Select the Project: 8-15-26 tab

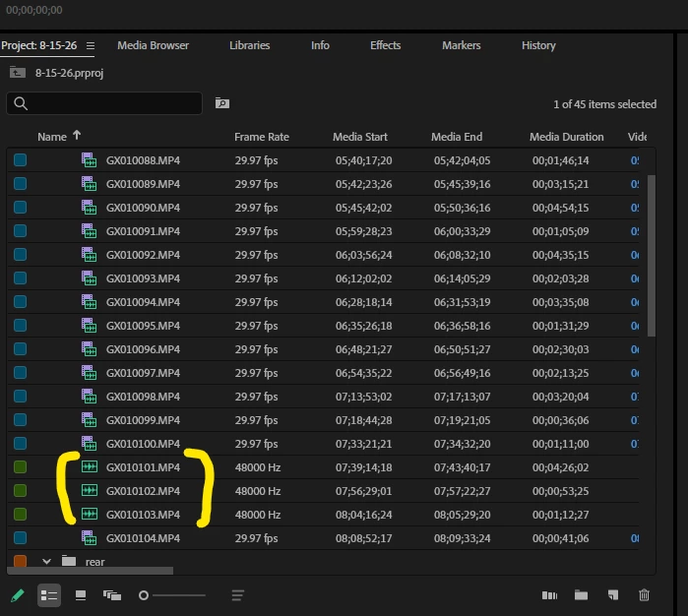(x=39, y=45)
